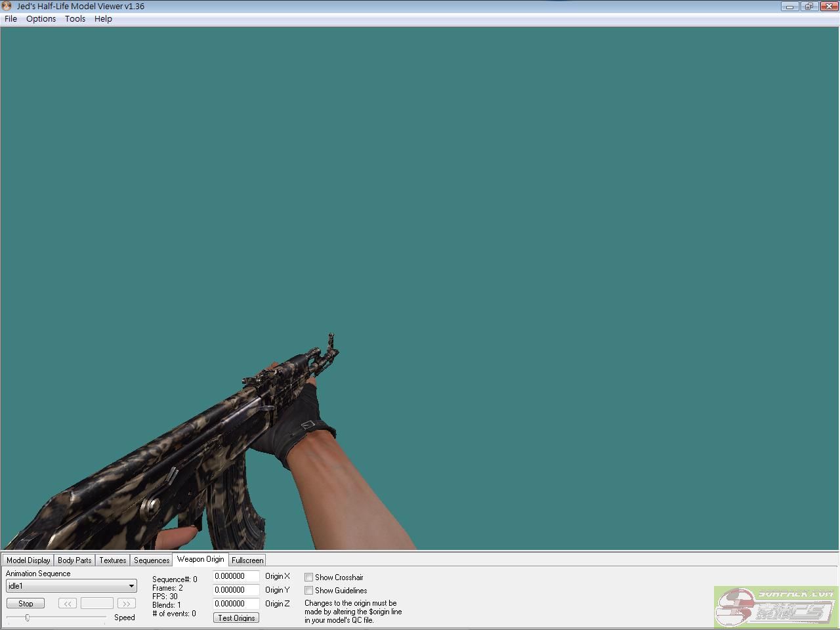
Task: Switch to the Model Display tab
Action: 28,560
